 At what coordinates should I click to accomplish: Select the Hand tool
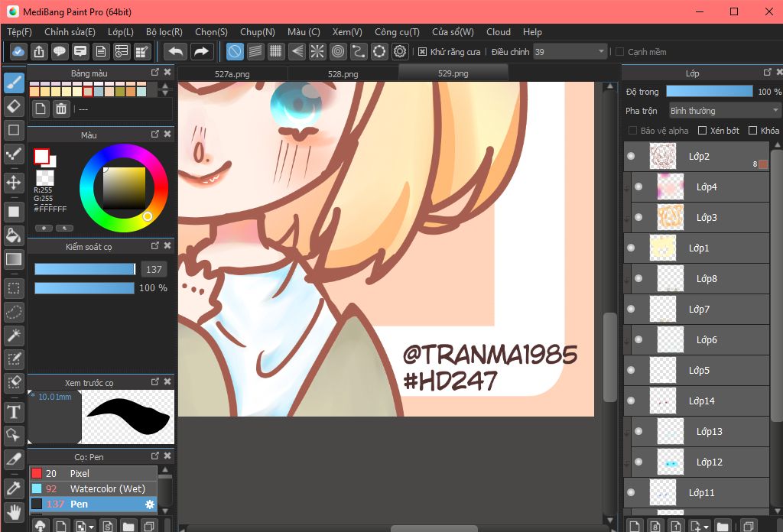(x=14, y=511)
